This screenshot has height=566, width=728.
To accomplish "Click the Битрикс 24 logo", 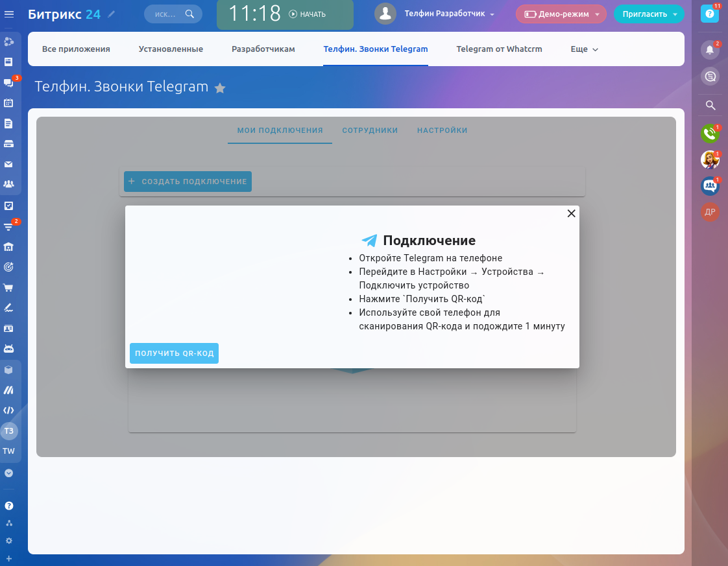I will pyautogui.click(x=64, y=14).
